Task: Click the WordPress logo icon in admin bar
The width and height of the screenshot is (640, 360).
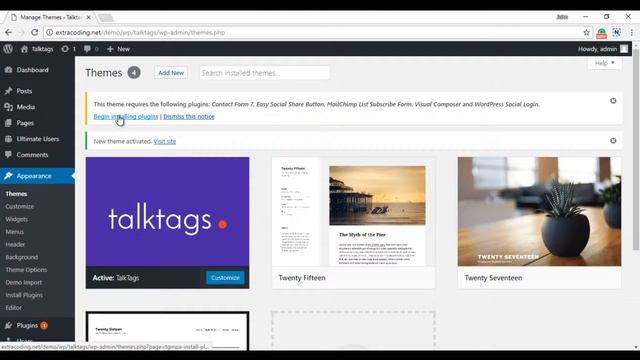Action: click(x=8, y=49)
